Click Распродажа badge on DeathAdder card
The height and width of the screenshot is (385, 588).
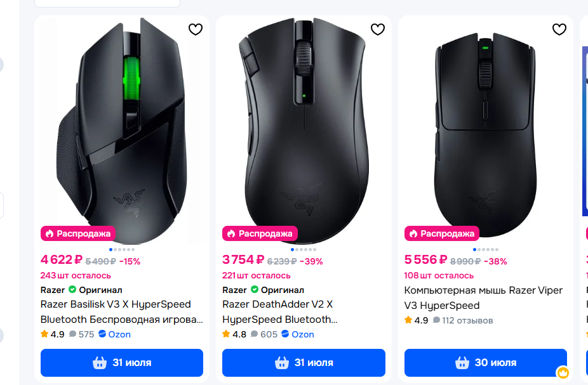(x=258, y=233)
